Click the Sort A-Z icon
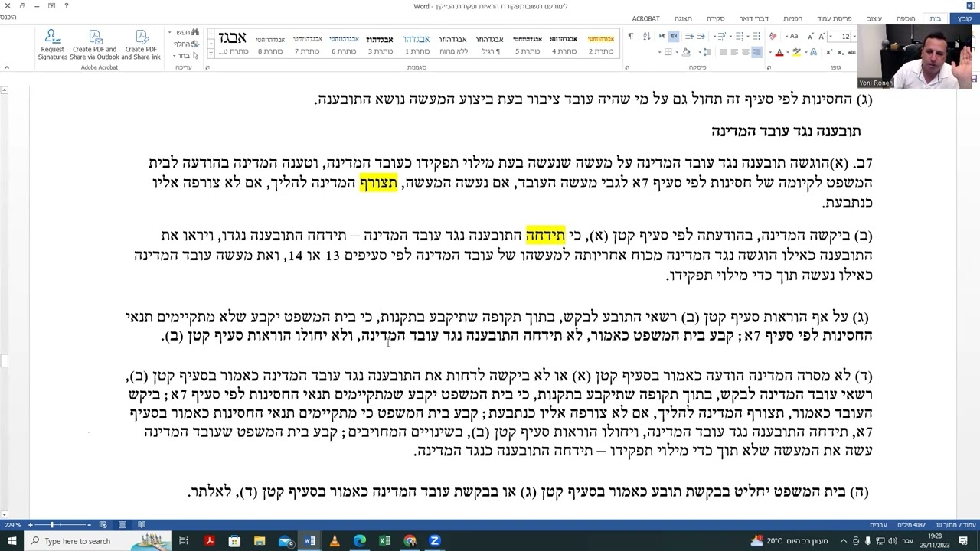Viewport: 980px width, 551px height. pyautogui.click(x=646, y=36)
